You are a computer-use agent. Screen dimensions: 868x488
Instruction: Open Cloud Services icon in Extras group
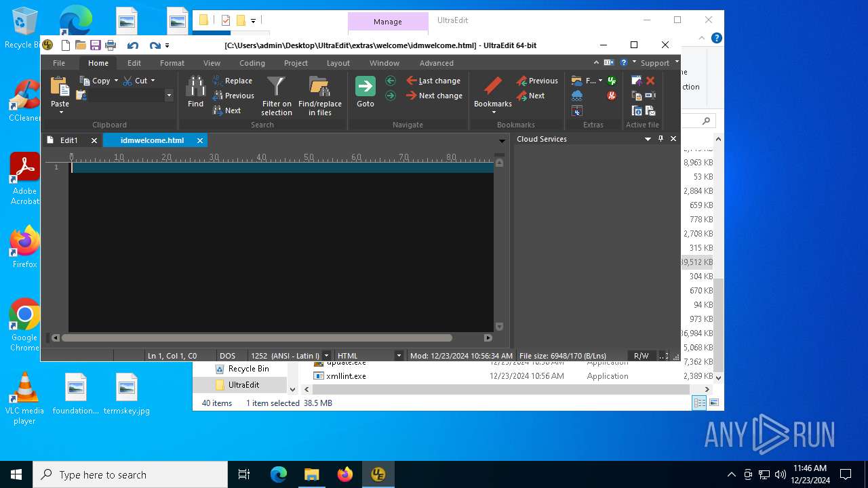[x=577, y=96]
